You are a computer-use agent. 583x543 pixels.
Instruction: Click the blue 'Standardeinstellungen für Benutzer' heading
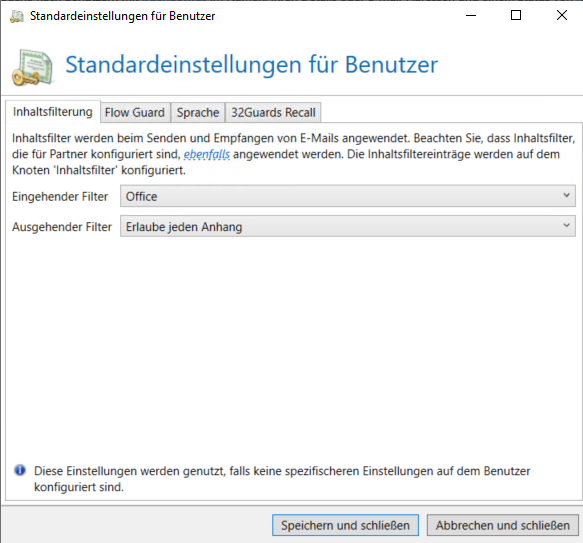pos(252,65)
